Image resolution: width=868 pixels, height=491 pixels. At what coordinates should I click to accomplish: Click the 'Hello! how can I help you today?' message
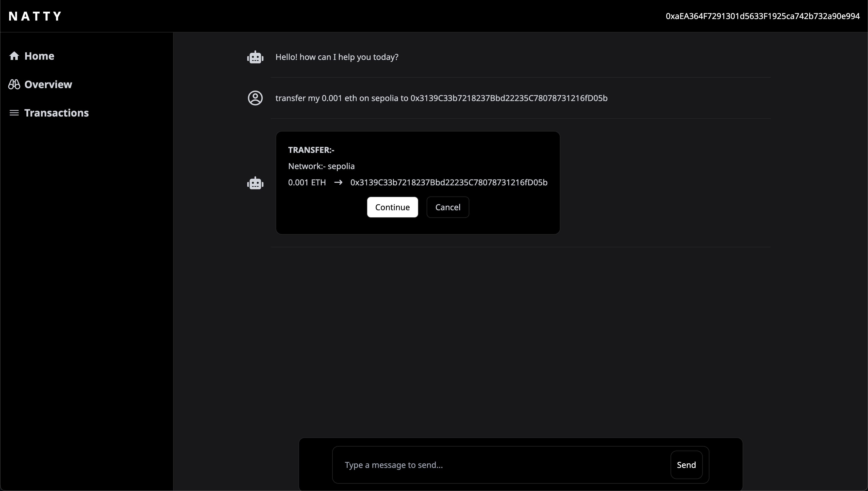[337, 57]
